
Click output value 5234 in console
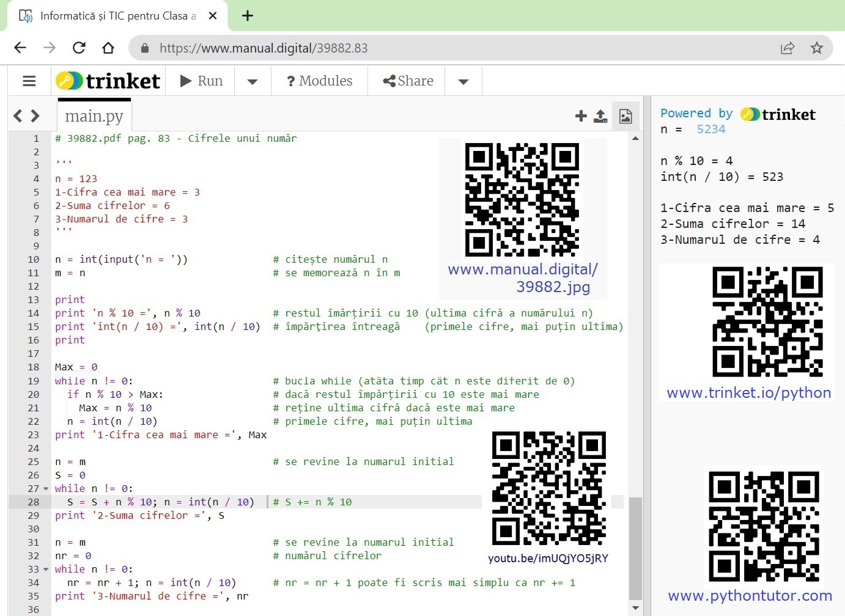711,130
